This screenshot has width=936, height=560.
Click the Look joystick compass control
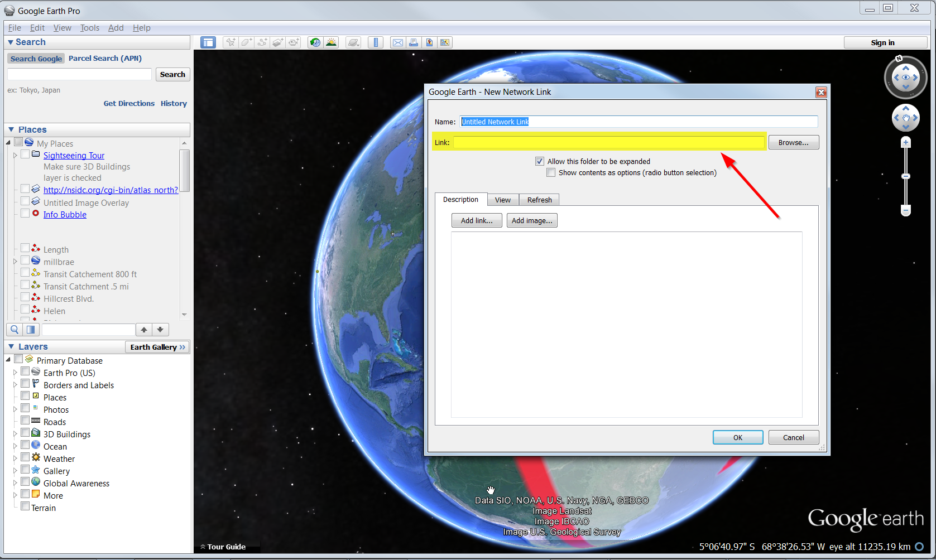(x=905, y=78)
